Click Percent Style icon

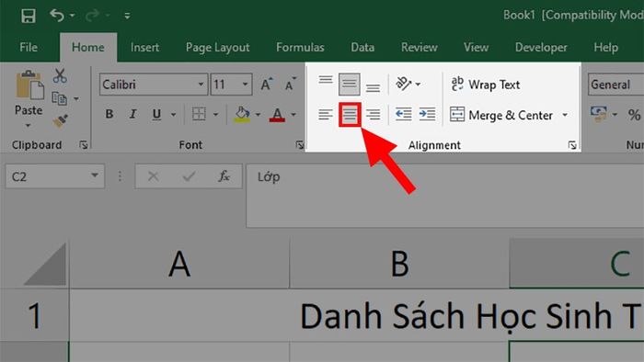[x=634, y=114]
